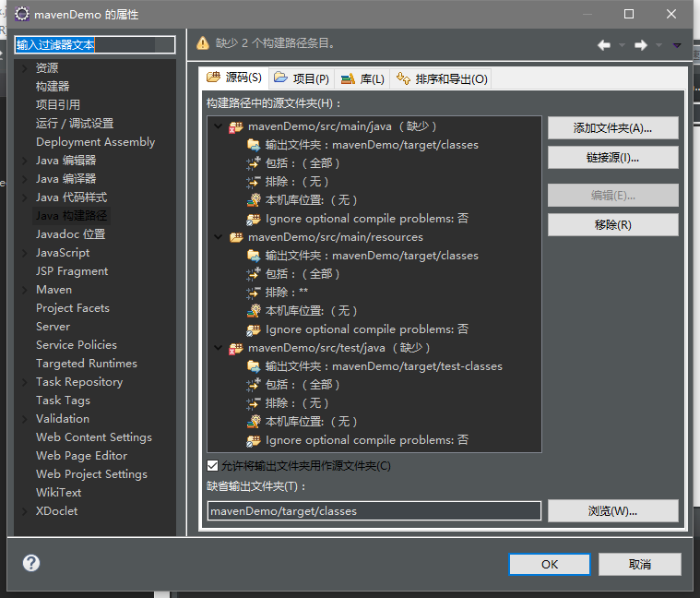Click the help question mark icon
The image size is (700, 598).
click(31, 563)
